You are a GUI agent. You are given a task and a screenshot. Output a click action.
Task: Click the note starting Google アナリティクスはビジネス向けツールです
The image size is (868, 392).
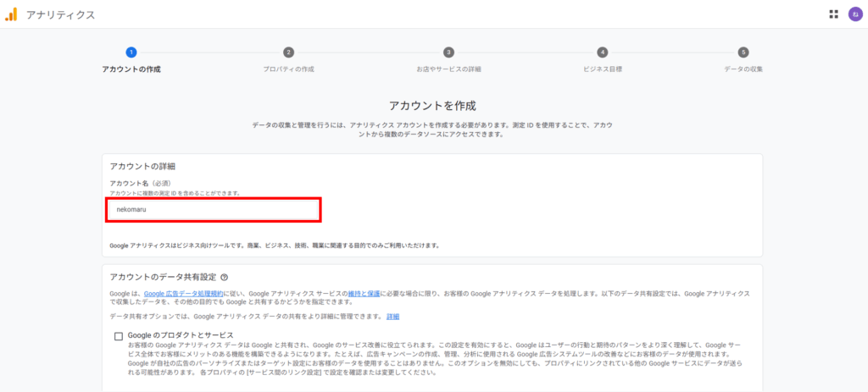pos(275,245)
